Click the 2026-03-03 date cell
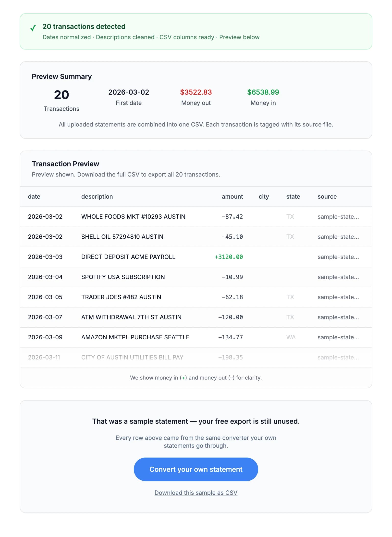This screenshot has width=392, height=537. (45, 257)
